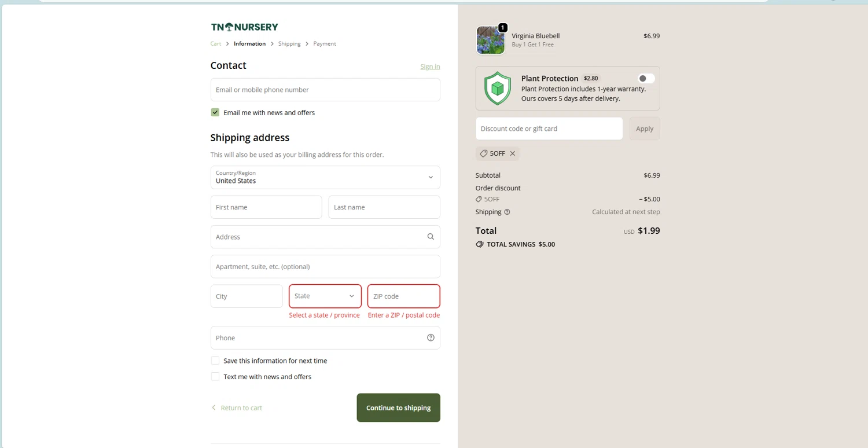Focus the ZIP code field
This screenshot has width=868, height=448.
tap(404, 296)
